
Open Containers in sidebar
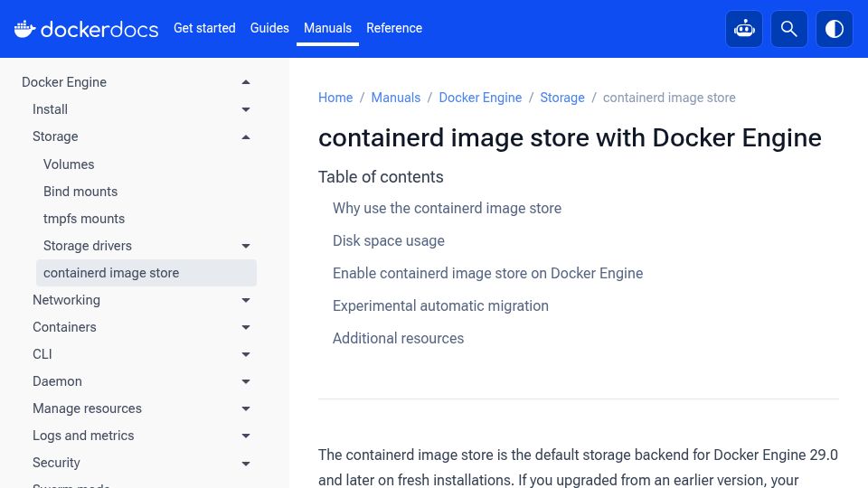click(64, 327)
